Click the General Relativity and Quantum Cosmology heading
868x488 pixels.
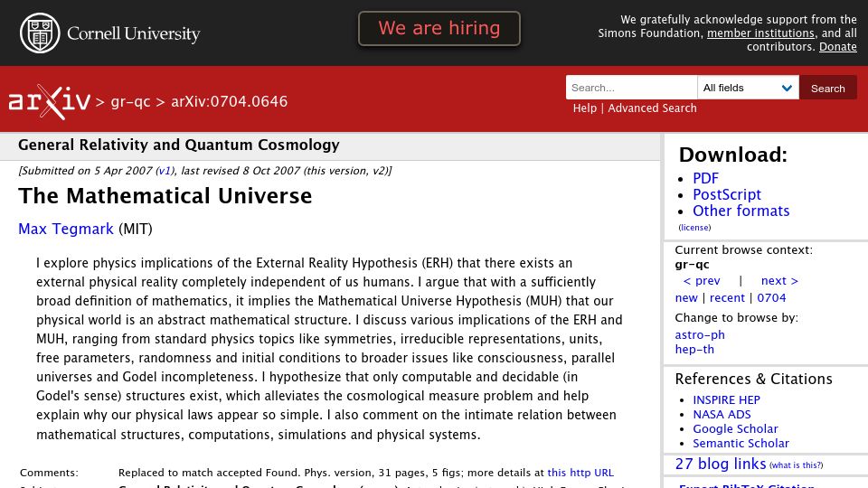[179, 145]
